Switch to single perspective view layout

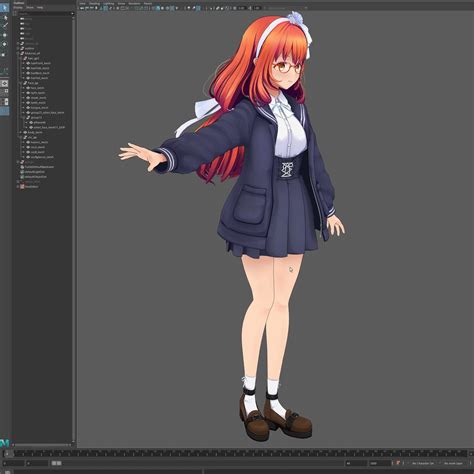[x=4, y=83]
